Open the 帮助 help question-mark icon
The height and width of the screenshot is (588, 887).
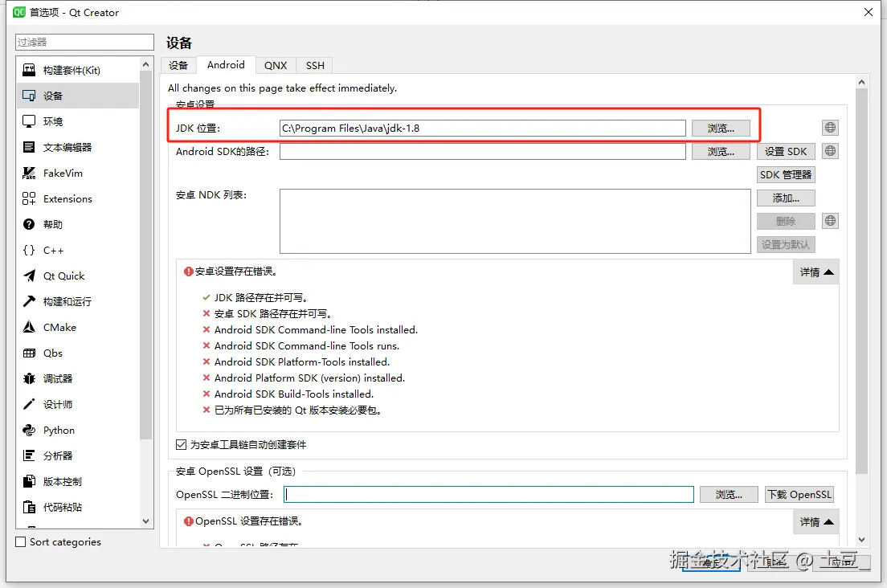29,224
